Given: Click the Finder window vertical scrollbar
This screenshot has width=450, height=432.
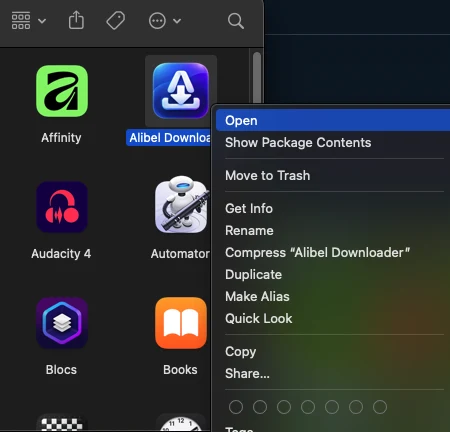Looking at the screenshot, I should (x=257, y=77).
